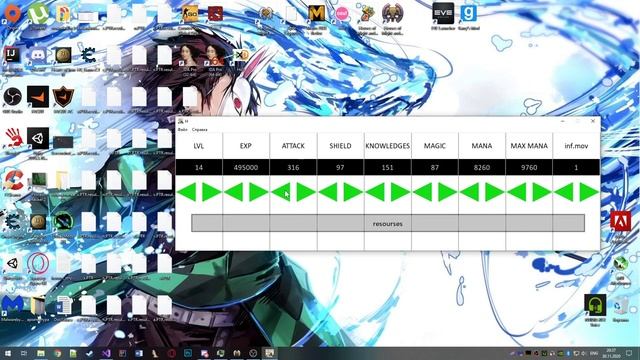Decrease the LVL value with left arrow
The width and height of the screenshot is (640, 360).
click(x=187, y=192)
